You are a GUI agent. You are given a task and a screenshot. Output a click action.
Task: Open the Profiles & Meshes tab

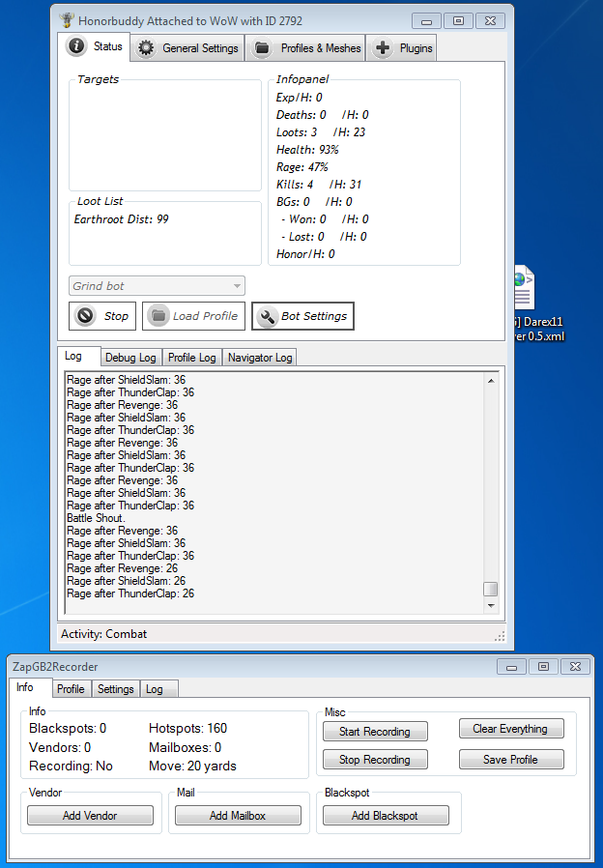coord(306,48)
